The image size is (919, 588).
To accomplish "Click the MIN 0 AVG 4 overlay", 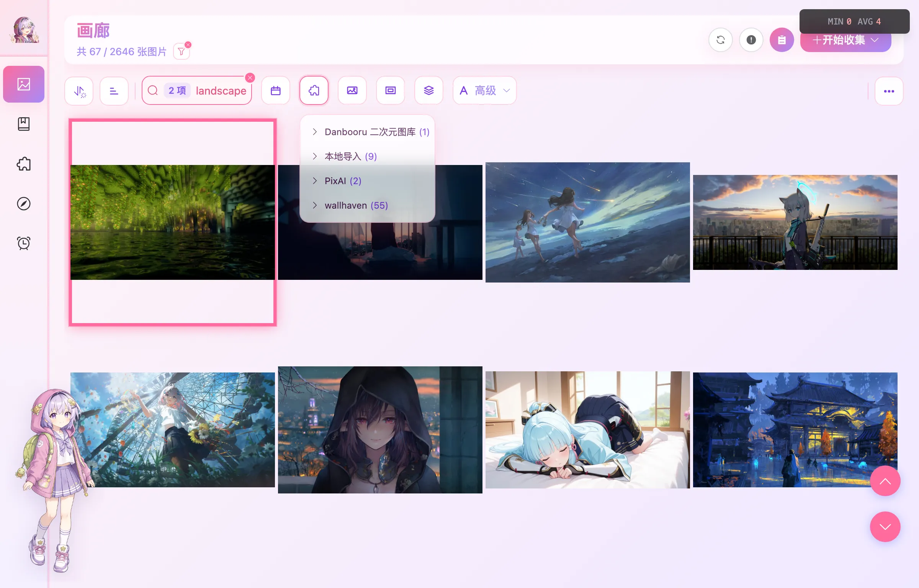I will 854,21.
